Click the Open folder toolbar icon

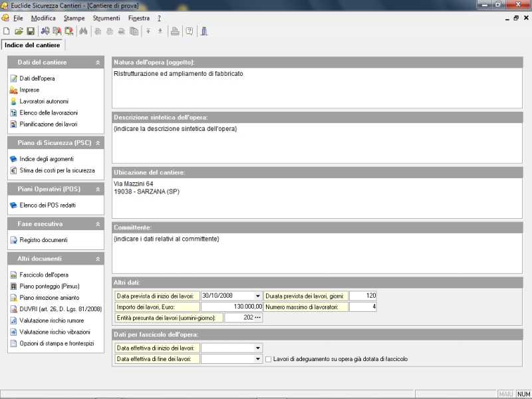tap(19, 31)
